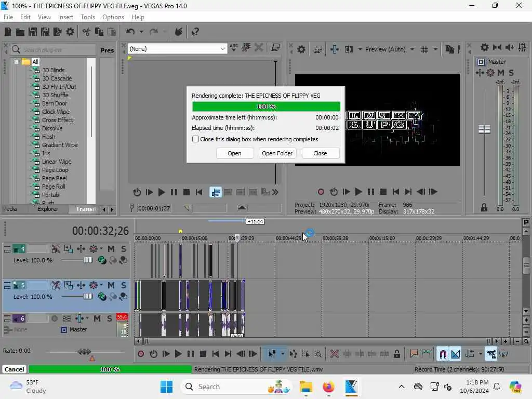
Task: Delete event with the red X icon
Action: 334,354
